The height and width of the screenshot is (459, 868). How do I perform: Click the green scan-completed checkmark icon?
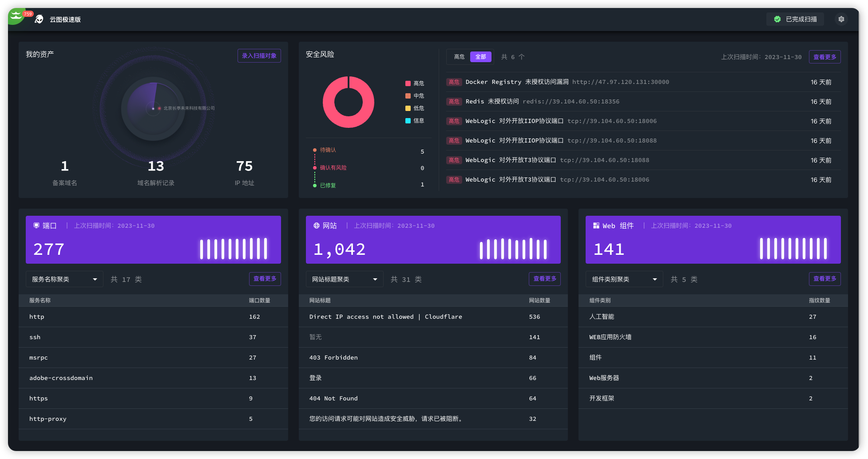click(x=777, y=19)
